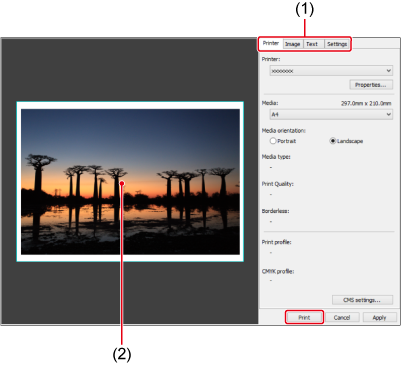The image size is (401, 365).
Task: Click the Apply button
Action: [x=379, y=317]
